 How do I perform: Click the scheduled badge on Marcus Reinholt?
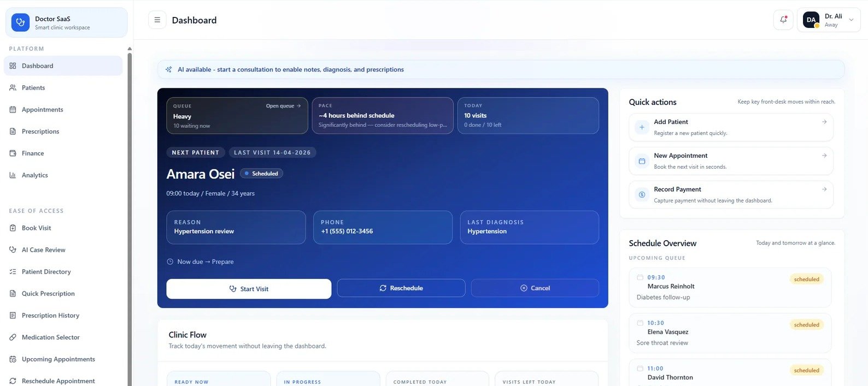point(807,279)
